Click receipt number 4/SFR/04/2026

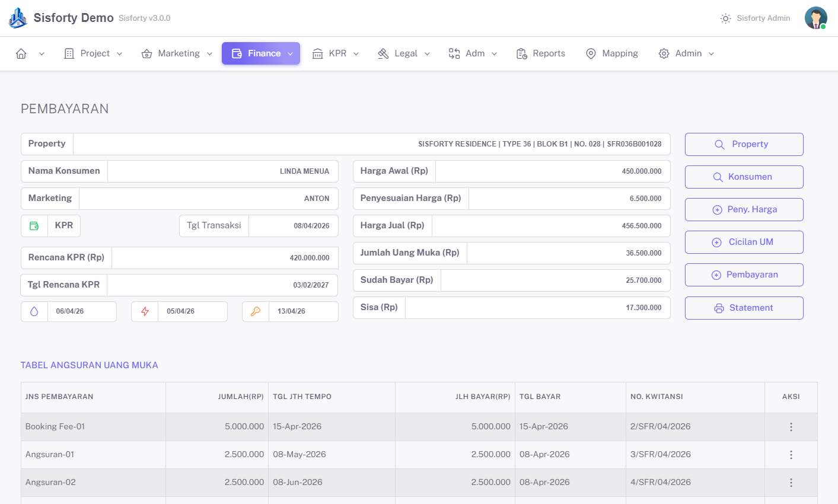point(660,482)
